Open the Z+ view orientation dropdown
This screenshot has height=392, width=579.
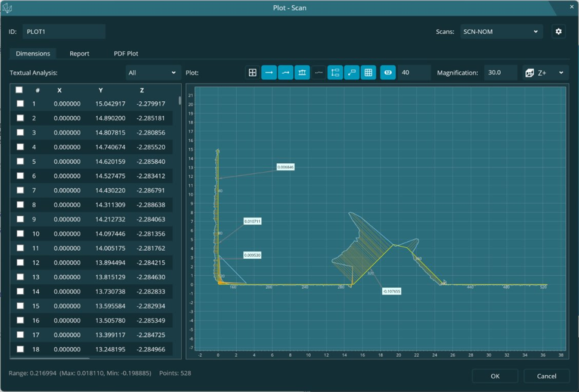(544, 72)
